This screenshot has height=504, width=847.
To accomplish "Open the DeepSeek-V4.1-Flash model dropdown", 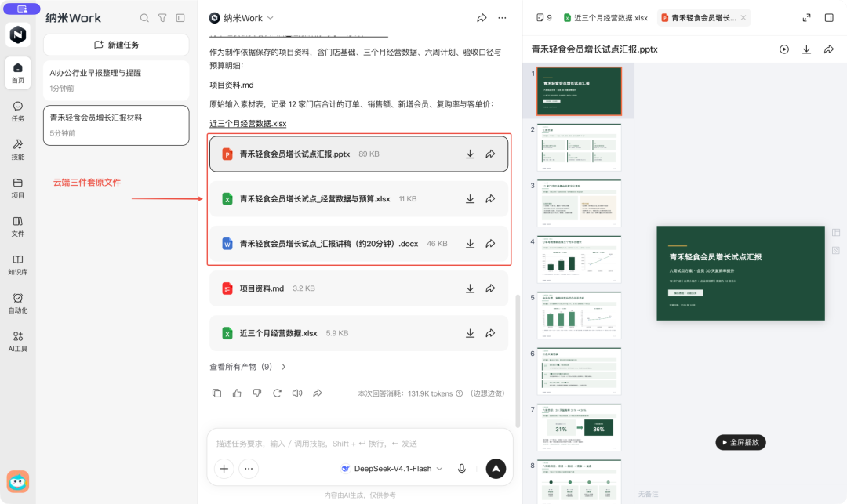I will pyautogui.click(x=391, y=469).
